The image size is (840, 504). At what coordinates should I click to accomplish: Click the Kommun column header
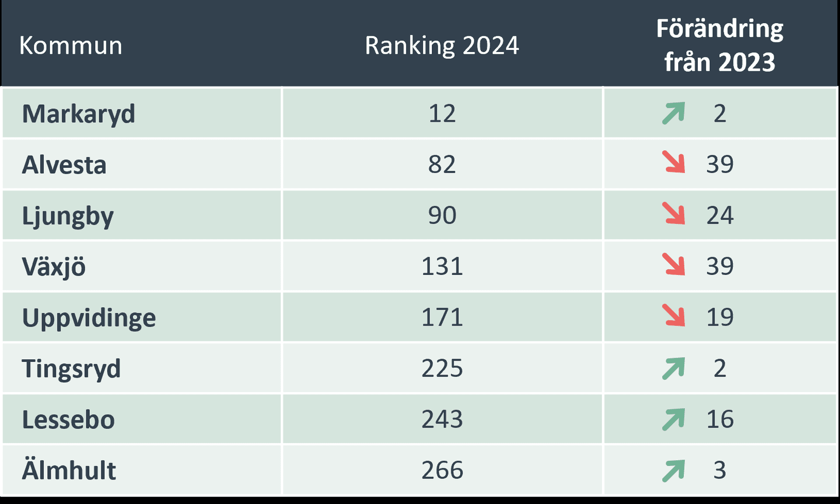click(x=71, y=45)
